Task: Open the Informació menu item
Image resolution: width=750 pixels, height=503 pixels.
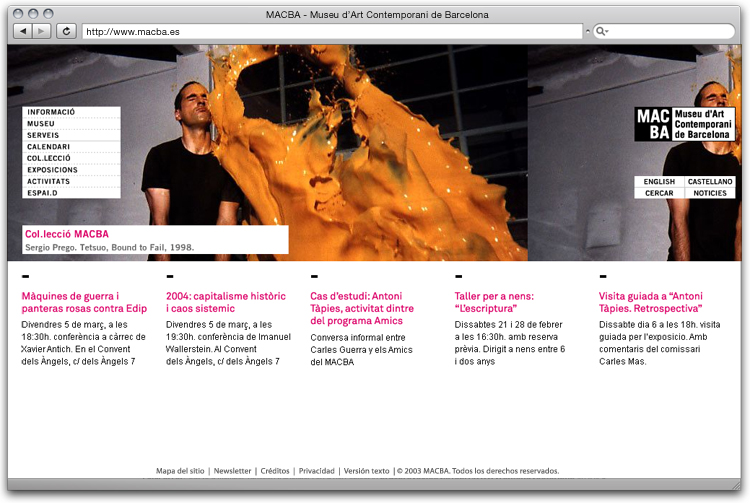Action: pyautogui.click(x=51, y=112)
